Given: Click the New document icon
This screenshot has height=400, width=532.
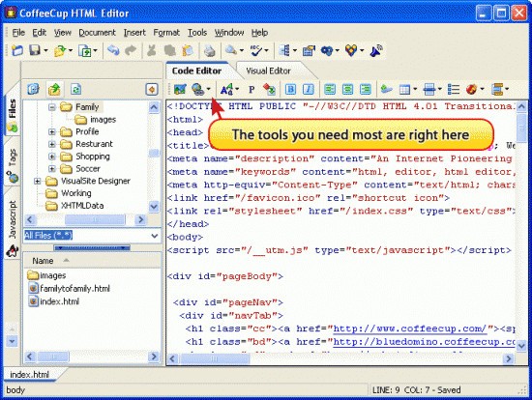Looking at the screenshot, I should tap(17, 51).
